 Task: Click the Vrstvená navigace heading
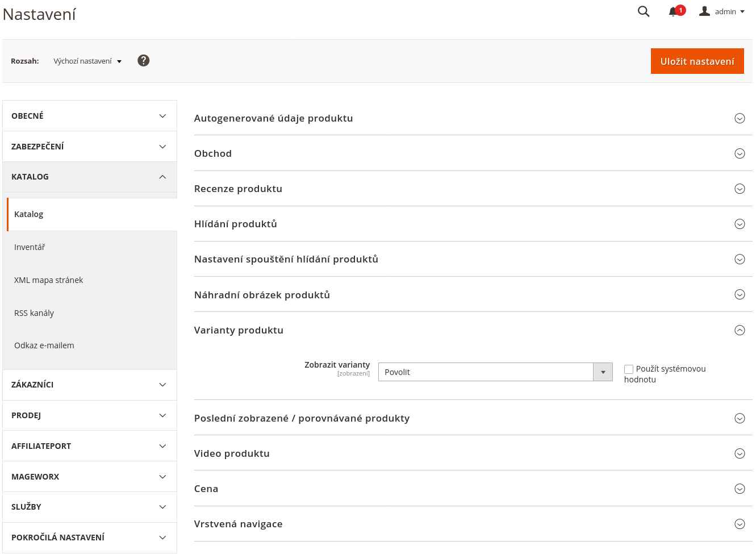(239, 524)
